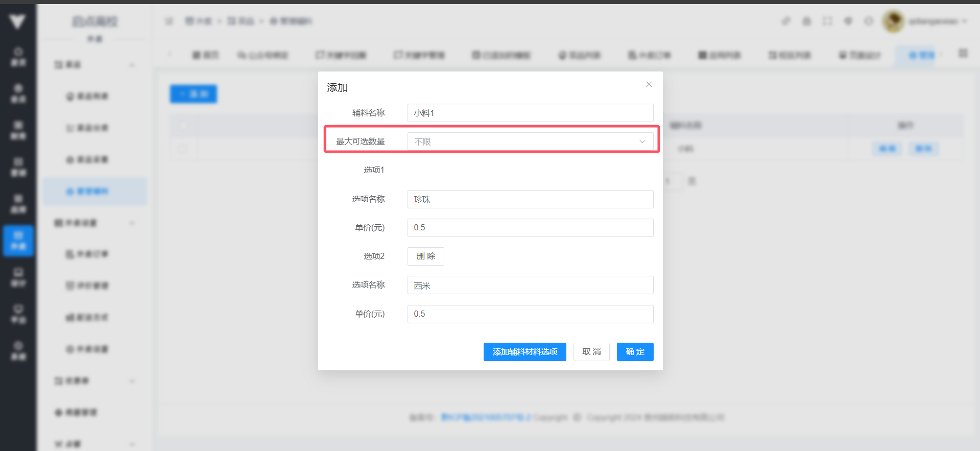The height and width of the screenshot is (451, 980).
Task: Tick the checkbox in the first table row
Action: tap(183, 149)
